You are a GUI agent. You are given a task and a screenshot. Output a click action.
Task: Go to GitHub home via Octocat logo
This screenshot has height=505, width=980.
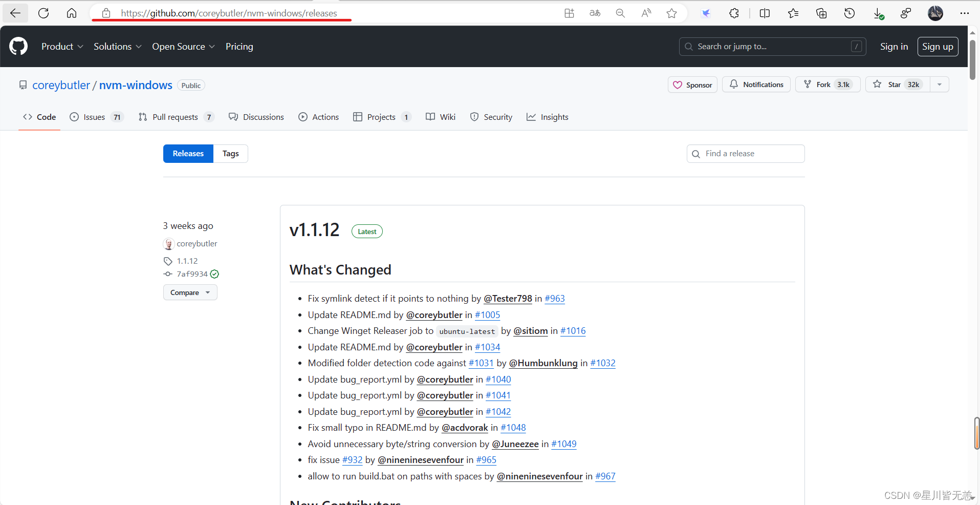pyautogui.click(x=18, y=46)
